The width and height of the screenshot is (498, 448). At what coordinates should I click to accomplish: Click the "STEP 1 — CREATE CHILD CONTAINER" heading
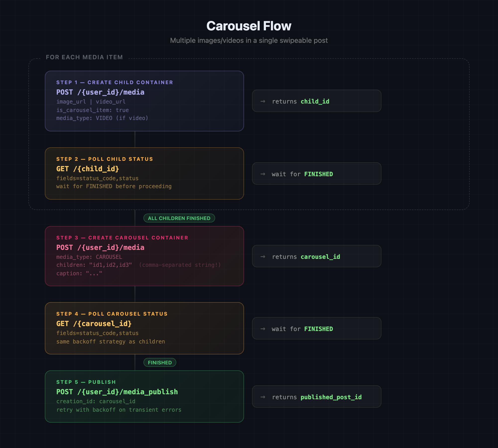[x=115, y=82]
